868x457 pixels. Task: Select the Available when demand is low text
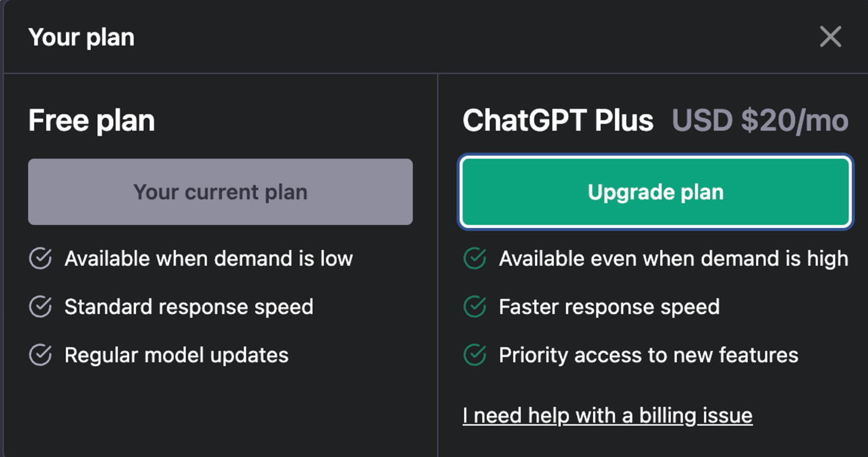coord(208,259)
